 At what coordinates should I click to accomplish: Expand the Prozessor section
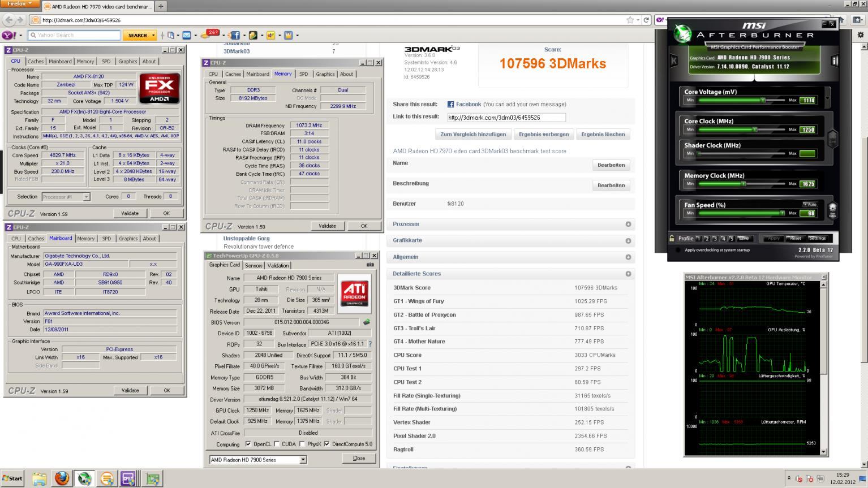628,224
